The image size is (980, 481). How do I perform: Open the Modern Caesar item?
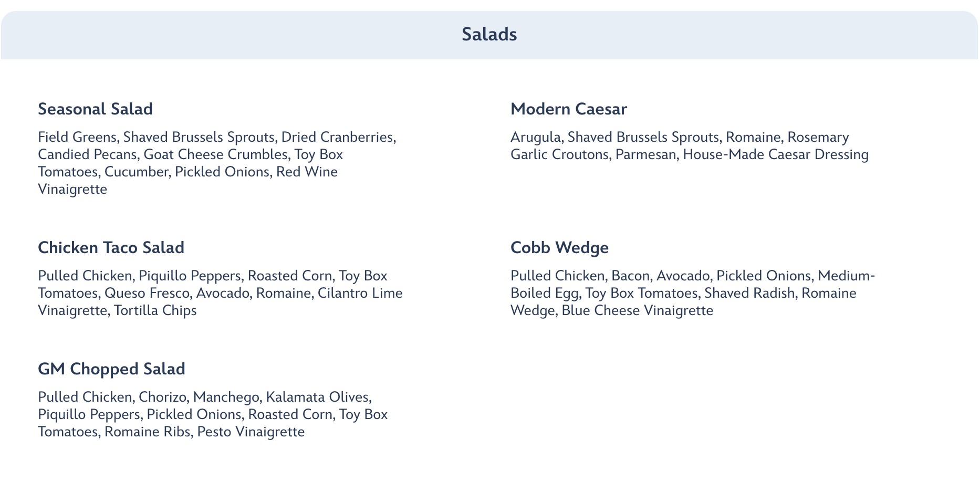pos(569,109)
